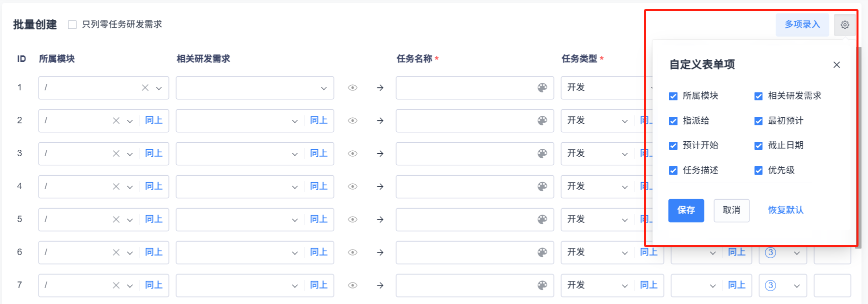Open the color palette in row 2 task name
The image size is (868, 304).
tap(542, 121)
